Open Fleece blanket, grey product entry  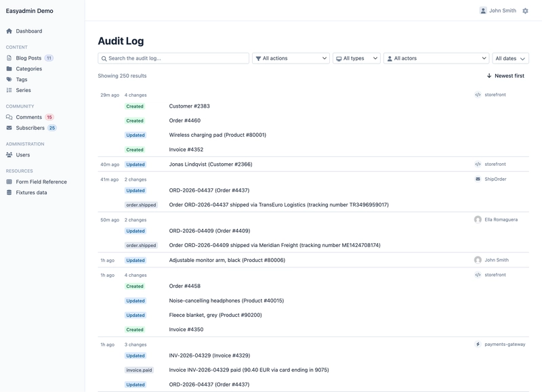point(215,315)
